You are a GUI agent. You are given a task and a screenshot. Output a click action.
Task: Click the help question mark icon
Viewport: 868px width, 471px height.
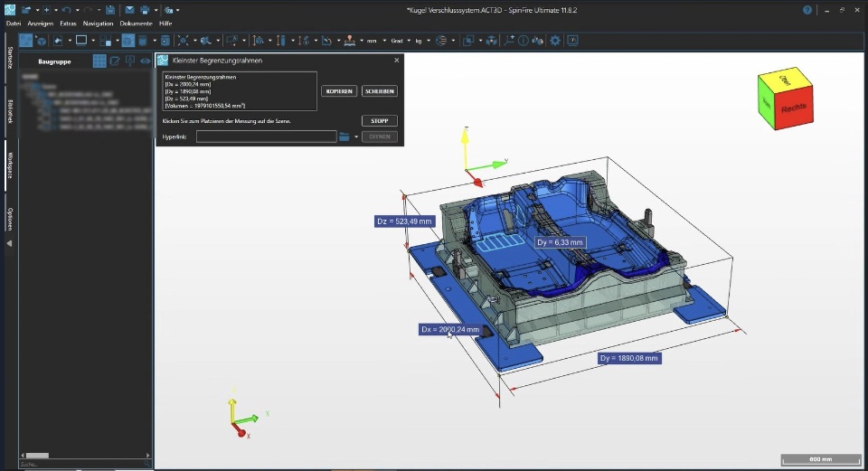[807, 10]
